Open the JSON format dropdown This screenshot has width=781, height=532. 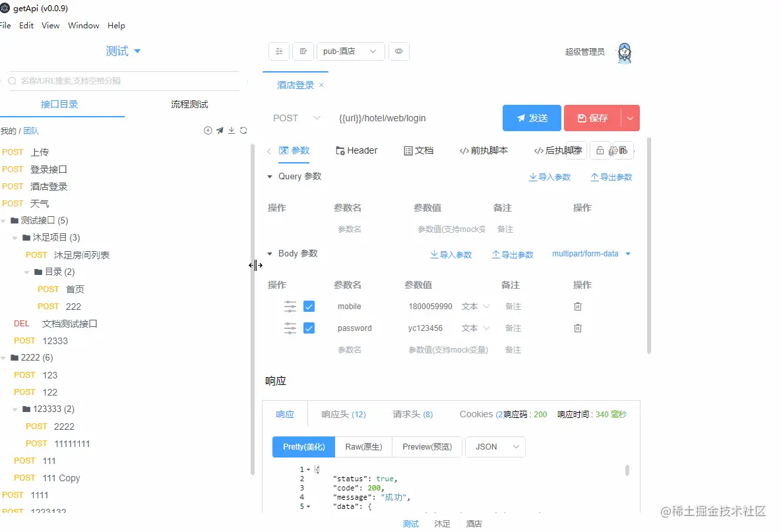(495, 447)
